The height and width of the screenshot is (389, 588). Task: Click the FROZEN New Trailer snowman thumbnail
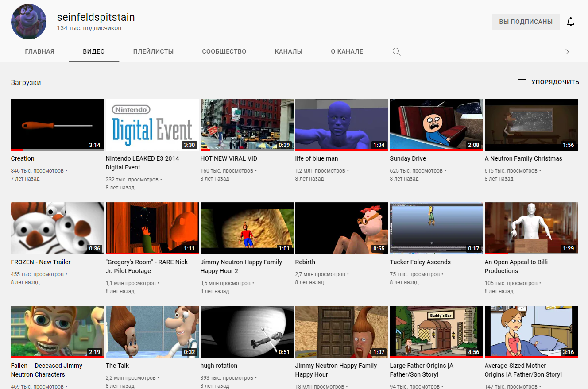58,228
